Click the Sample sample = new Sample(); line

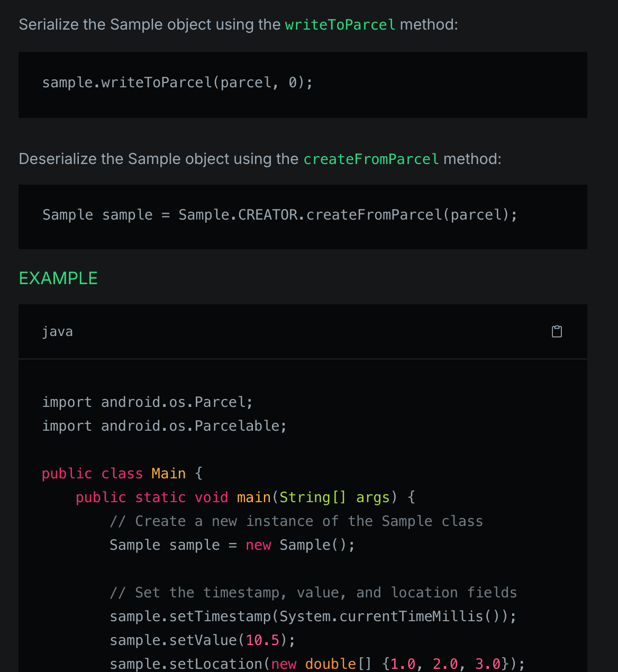point(232,545)
